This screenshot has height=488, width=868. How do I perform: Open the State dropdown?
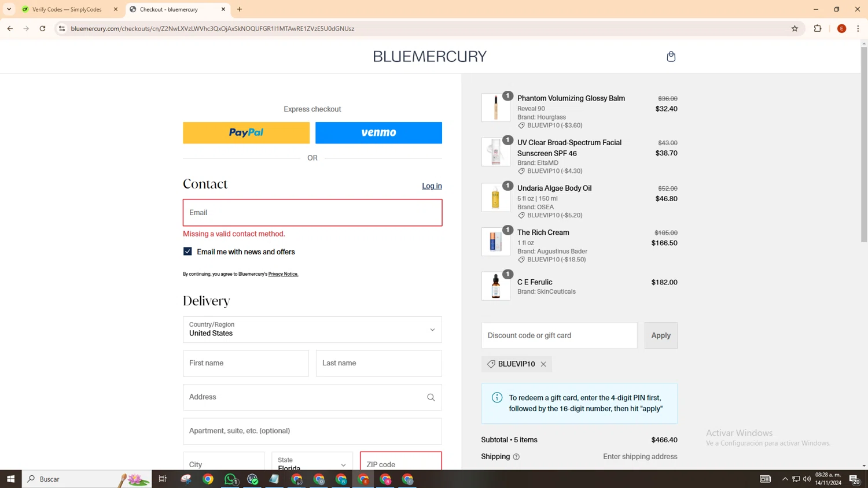pyautogui.click(x=312, y=461)
